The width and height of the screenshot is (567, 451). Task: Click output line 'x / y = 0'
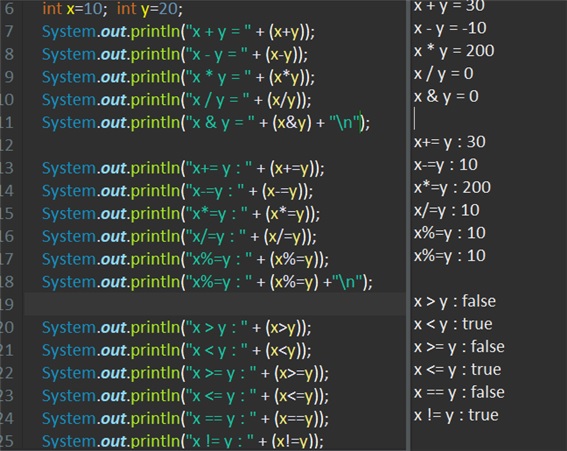click(x=443, y=74)
